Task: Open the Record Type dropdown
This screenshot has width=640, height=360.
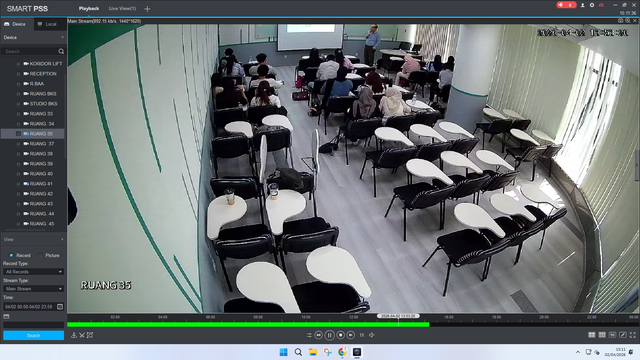Action: click(x=33, y=272)
